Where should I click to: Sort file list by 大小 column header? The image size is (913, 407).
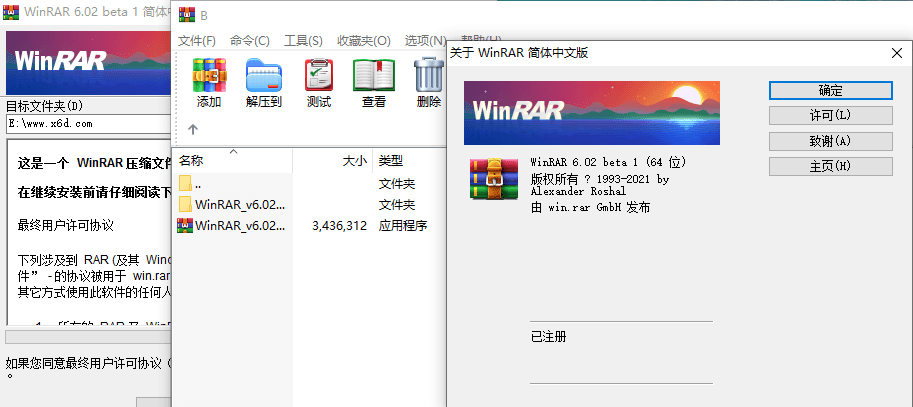(355, 161)
